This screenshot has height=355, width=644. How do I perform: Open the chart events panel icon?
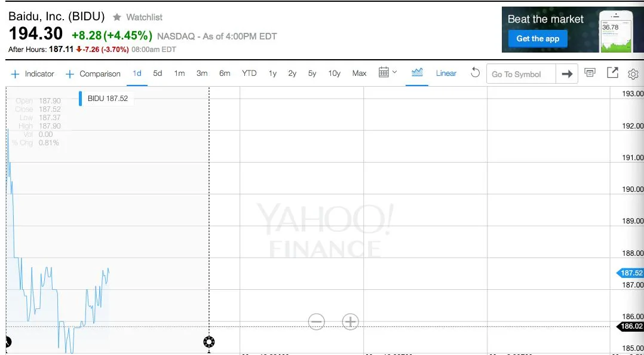pyautogui.click(x=590, y=73)
